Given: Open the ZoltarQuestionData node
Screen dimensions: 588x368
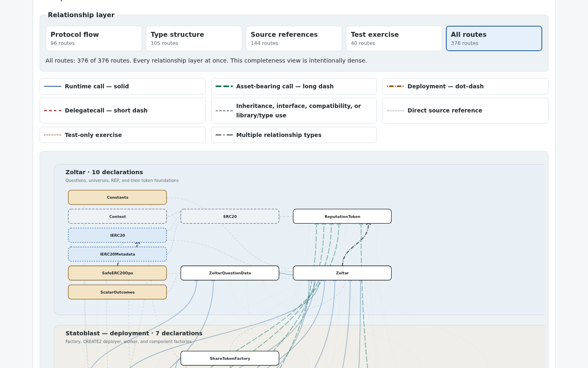Looking at the screenshot, I should [230, 273].
